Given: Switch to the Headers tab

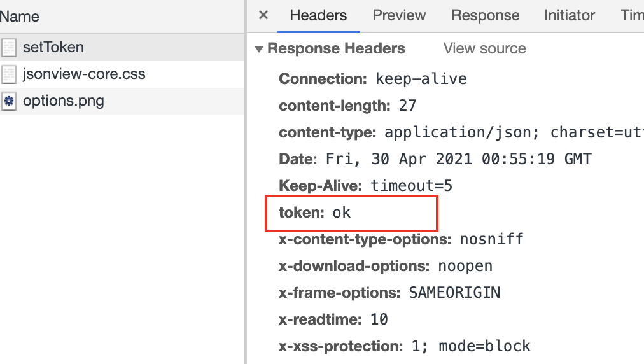Looking at the screenshot, I should click(318, 15).
